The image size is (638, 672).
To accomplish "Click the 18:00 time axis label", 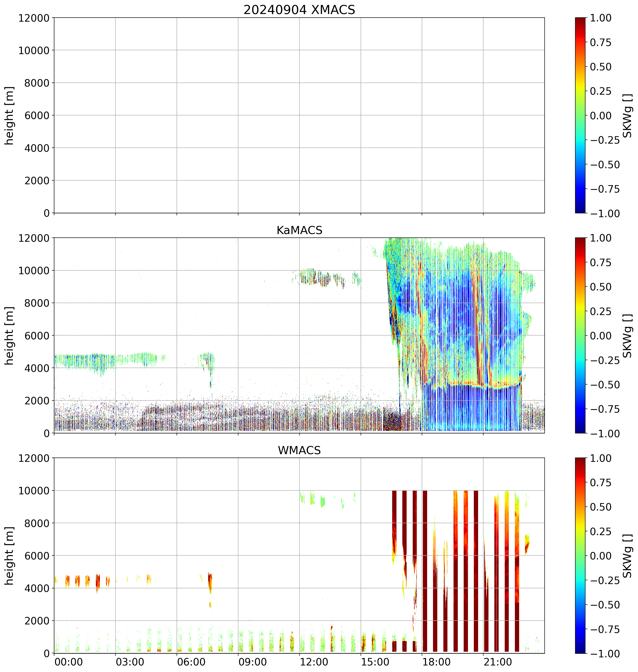I will click(436, 662).
